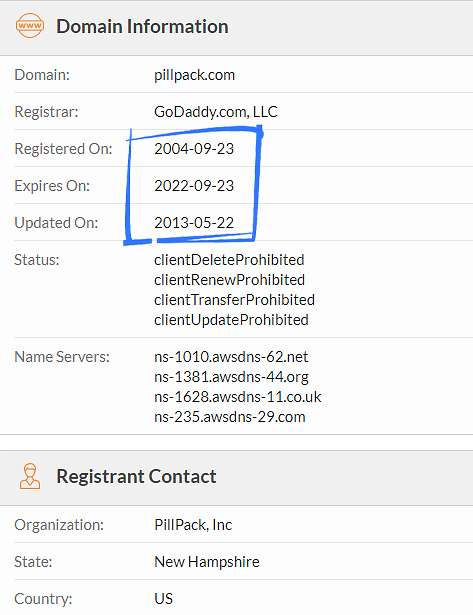
Task: Click the State: field label
Action: pos(33,562)
